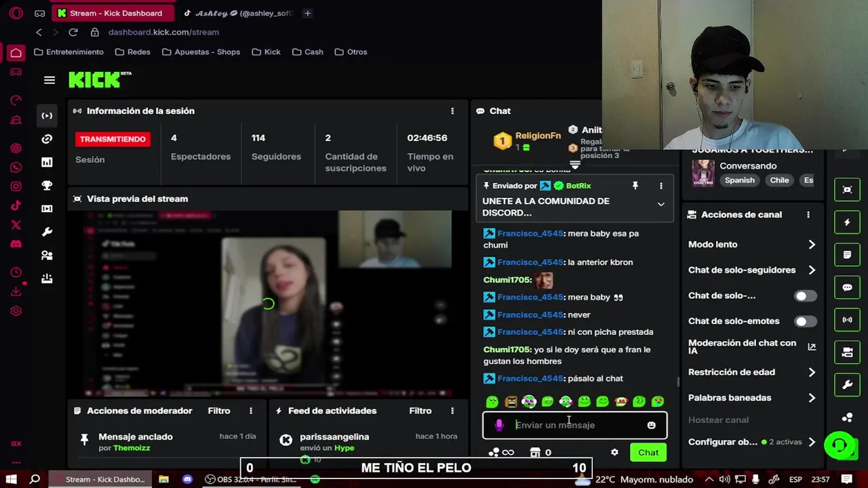Open Información de la sesión options menu
The height and width of the screenshot is (488, 868).
point(452,111)
